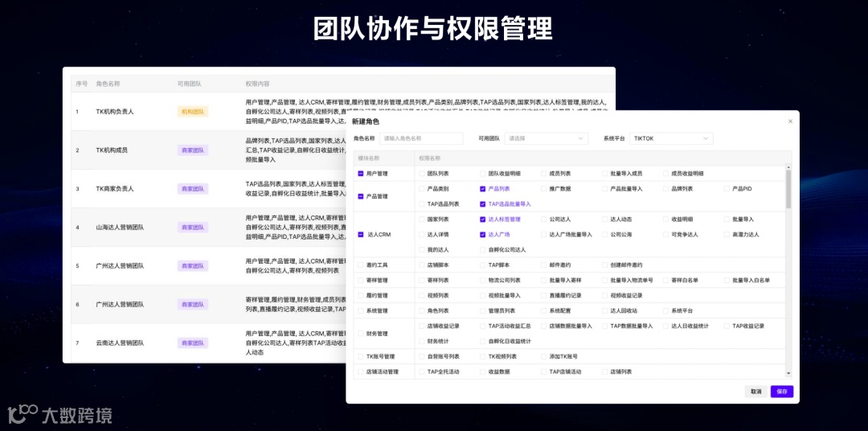Viewport: 868px width, 431px height.
Task: Toggle the 产品管理 module checkbox
Action: [x=360, y=196]
